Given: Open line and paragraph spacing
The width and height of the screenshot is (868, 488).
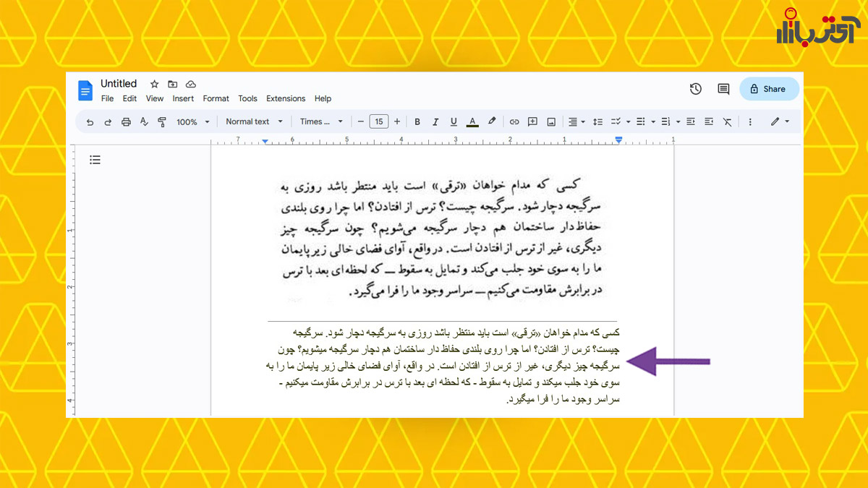Looking at the screenshot, I should (598, 121).
